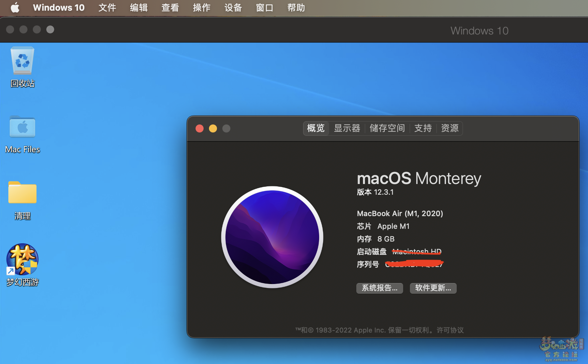Click the MacBook Air (M1, 2020) text
The width and height of the screenshot is (588, 364).
[400, 213]
